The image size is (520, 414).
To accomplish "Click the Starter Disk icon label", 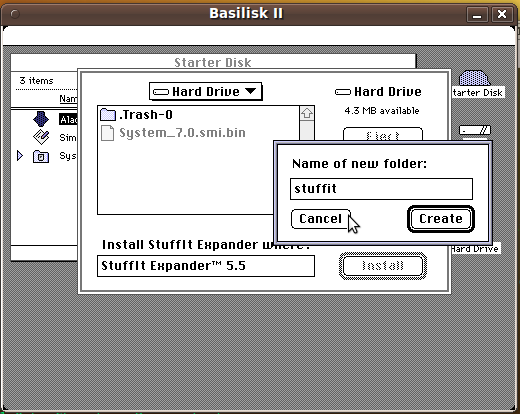I will coord(478,92).
